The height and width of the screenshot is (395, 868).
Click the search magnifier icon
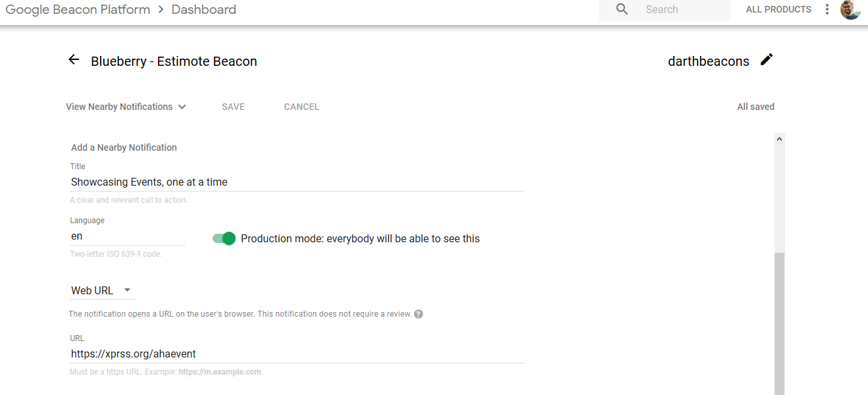(622, 9)
